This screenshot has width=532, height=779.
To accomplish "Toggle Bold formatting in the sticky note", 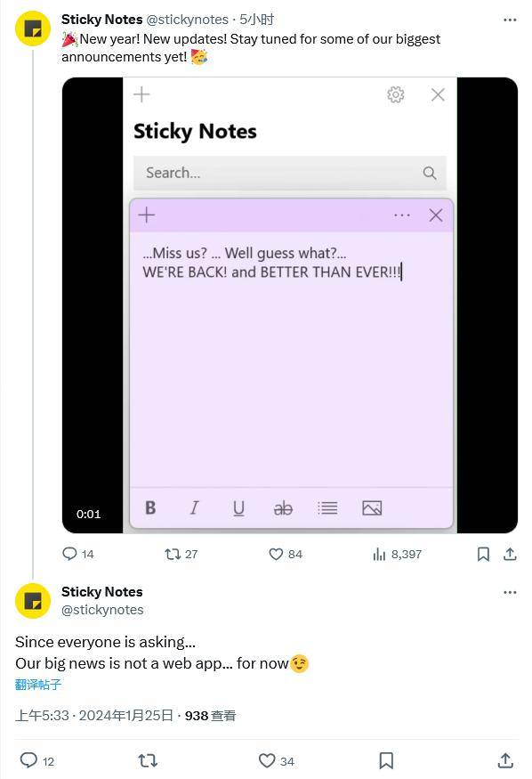I will (150, 507).
